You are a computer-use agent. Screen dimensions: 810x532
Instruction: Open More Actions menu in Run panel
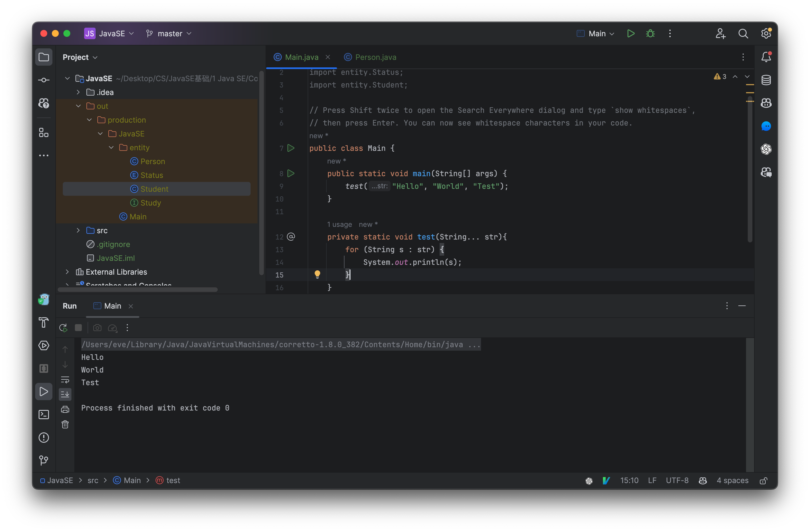[127, 328]
